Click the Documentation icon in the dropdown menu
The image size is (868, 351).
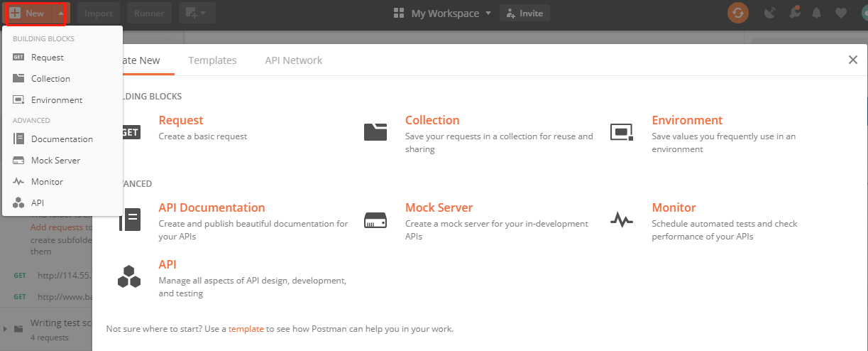click(x=18, y=139)
